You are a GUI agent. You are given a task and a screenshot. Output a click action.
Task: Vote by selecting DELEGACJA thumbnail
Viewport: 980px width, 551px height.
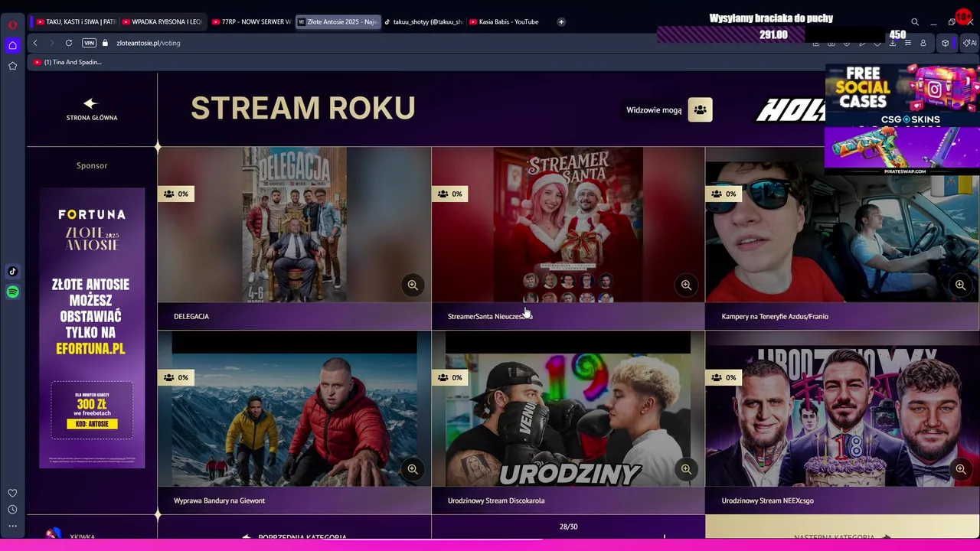point(295,225)
